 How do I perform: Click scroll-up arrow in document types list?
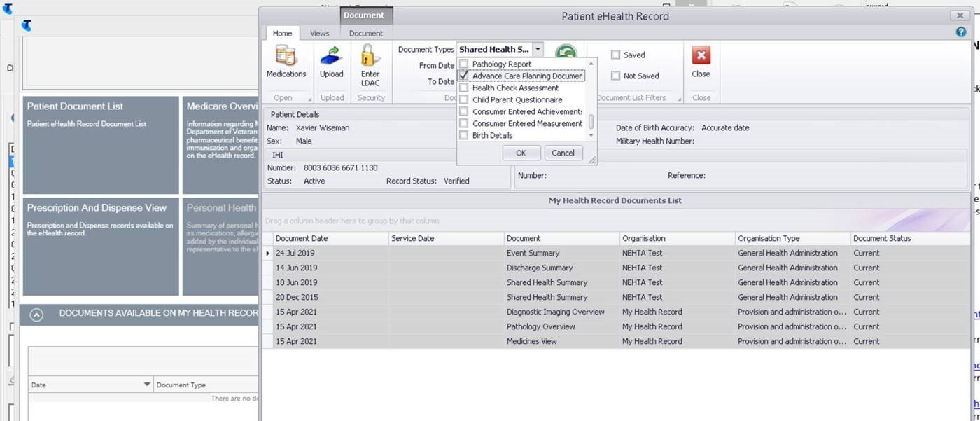pyautogui.click(x=591, y=64)
